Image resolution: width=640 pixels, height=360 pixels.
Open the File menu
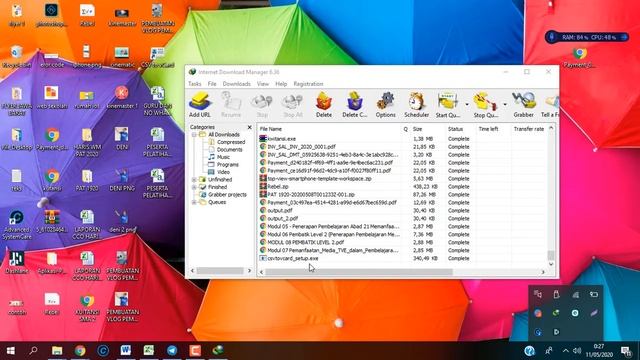pos(212,84)
